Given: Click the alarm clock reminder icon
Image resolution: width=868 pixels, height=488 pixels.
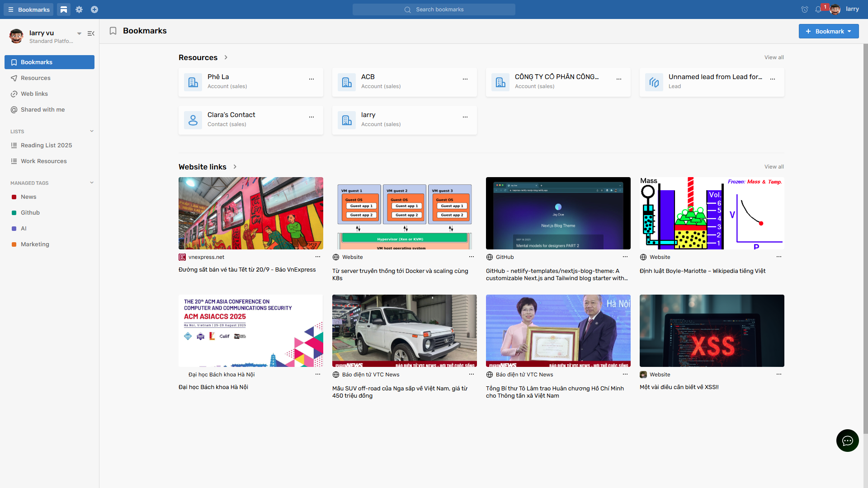Looking at the screenshot, I should [x=804, y=9].
